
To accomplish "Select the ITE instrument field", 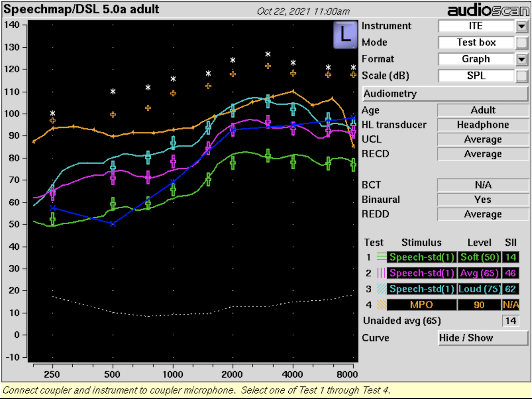I will pyautogui.click(x=476, y=26).
